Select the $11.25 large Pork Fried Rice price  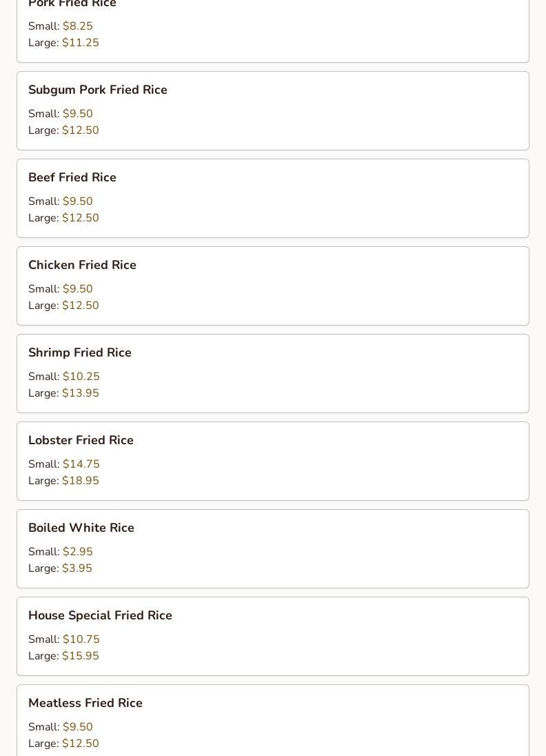pos(80,43)
